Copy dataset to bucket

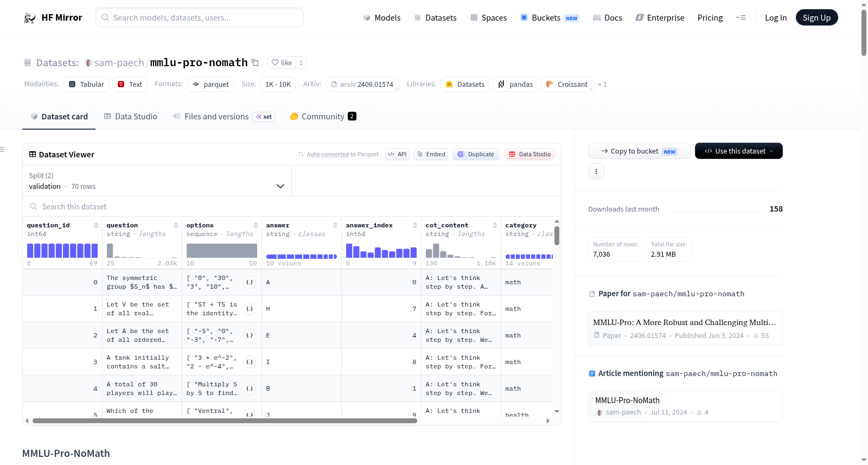click(639, 151)
